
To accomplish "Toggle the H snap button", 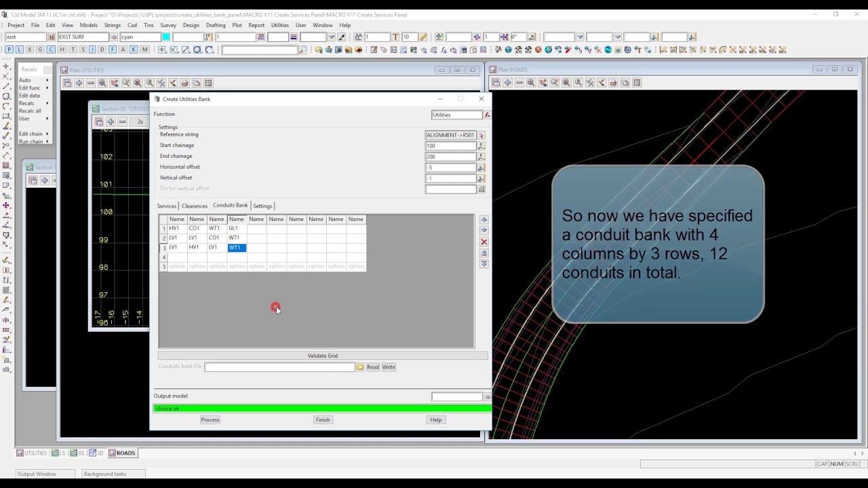I will pyautogui.click(x=62, y=49).
